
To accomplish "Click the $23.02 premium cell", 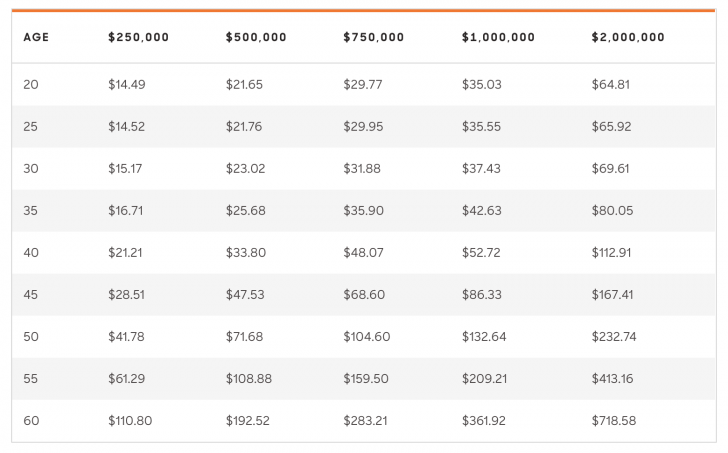I will point(245,169).
